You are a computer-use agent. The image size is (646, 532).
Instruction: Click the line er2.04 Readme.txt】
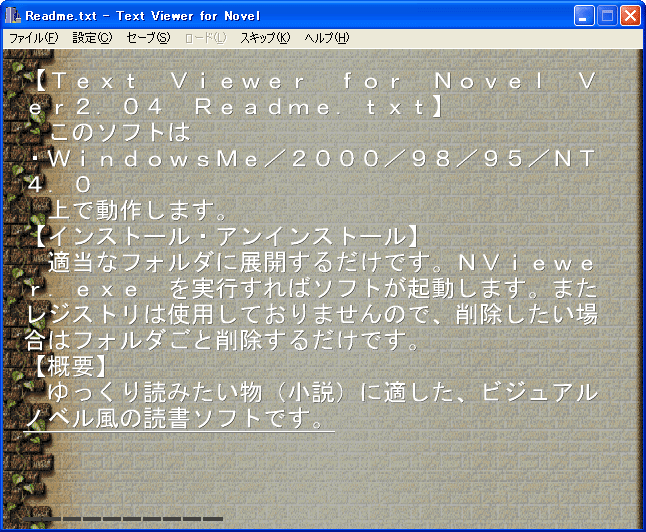pyautogui.click(x=236, y=107)
